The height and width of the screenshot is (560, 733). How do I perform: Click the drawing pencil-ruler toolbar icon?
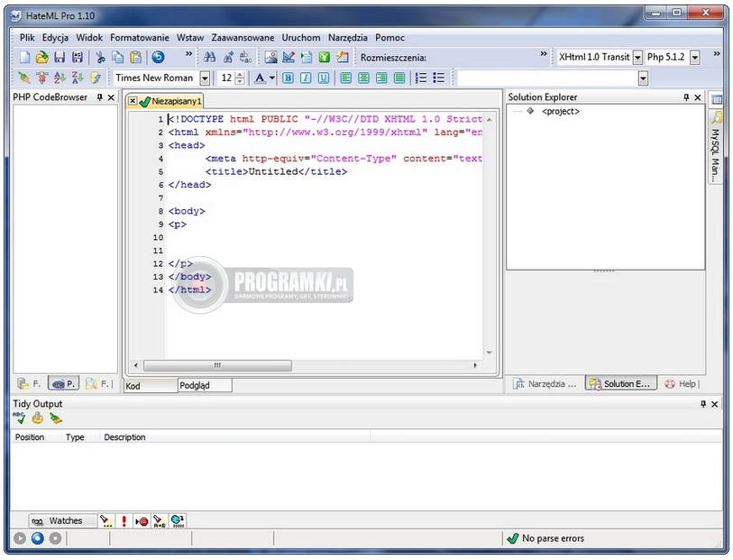[x=289, y=57]
